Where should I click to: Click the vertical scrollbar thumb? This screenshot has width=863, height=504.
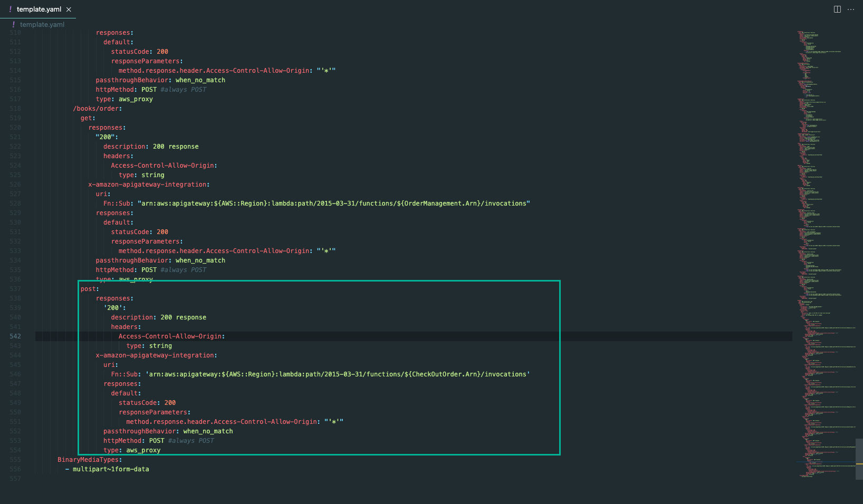click(859, 459)
